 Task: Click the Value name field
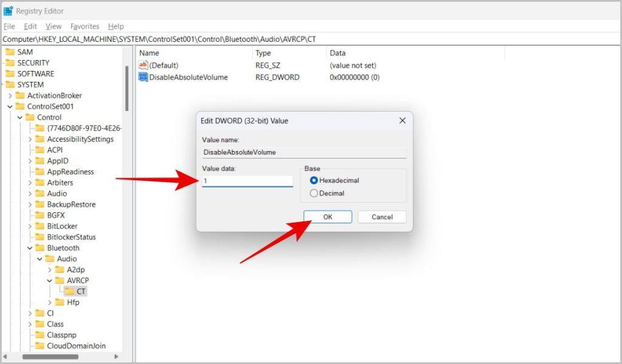(304, 152)
